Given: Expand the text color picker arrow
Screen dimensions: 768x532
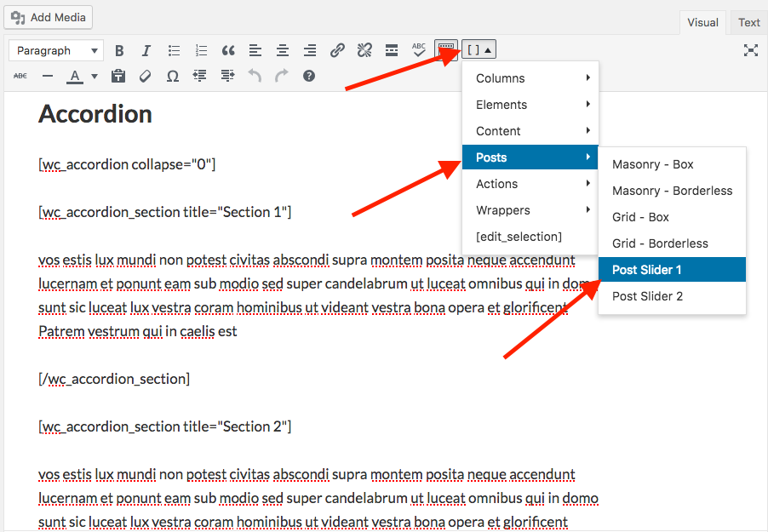Looking at the screenshot, I should (x=94, y=76).
